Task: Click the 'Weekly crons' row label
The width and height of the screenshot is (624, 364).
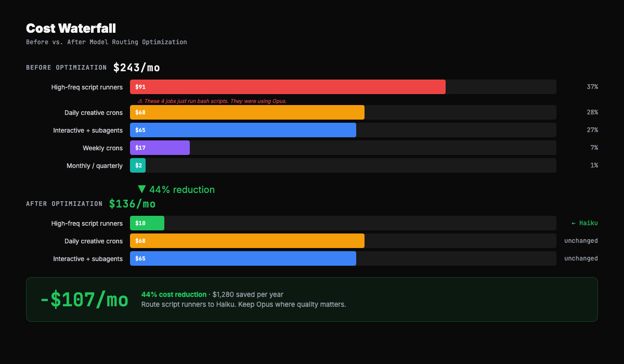Action: tap(103, 148)
